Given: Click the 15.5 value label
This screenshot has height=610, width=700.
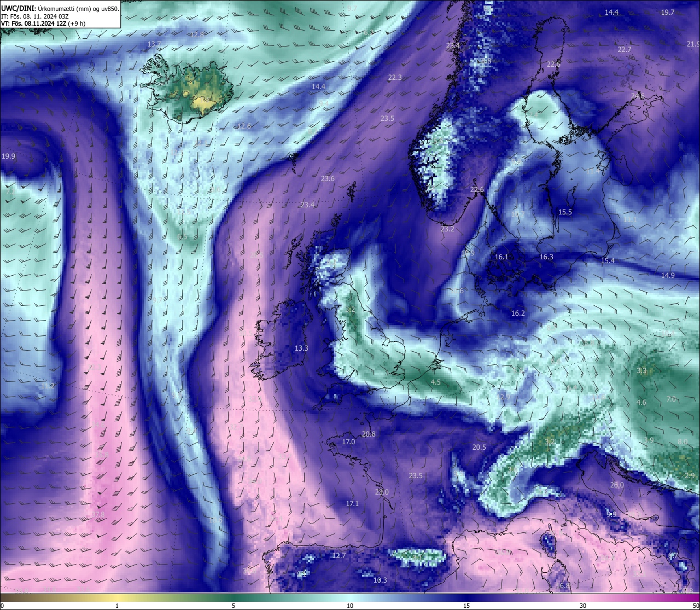Looking at the screenshot, I should [565, 212].
